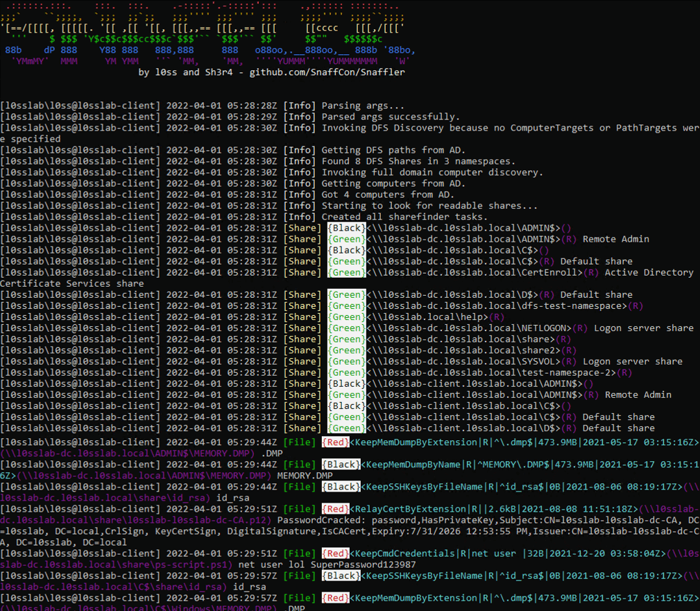The image size is (700, 611).
Task: Click the github.com/SnaffCon/Snaffler URL text
Action: (x=327, y=72)
